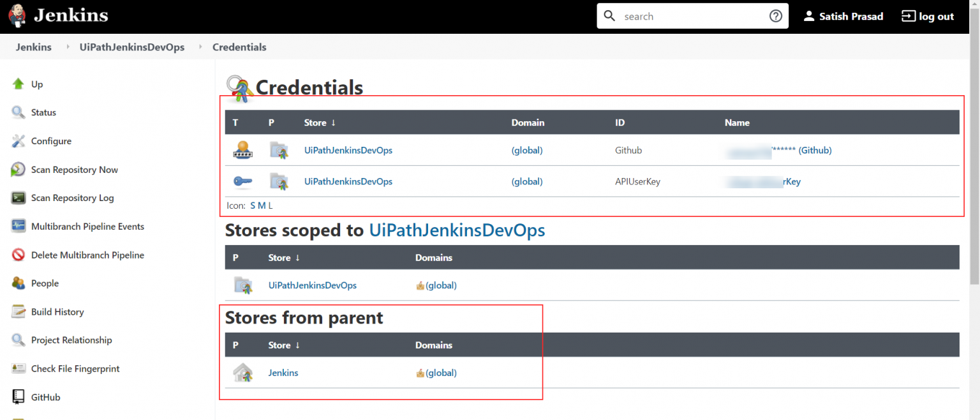Image resolution: width=980 pixels, height=420 pixels.
Task: Click the Jenkins breadcrumb link
Action: tap(34, 47)
